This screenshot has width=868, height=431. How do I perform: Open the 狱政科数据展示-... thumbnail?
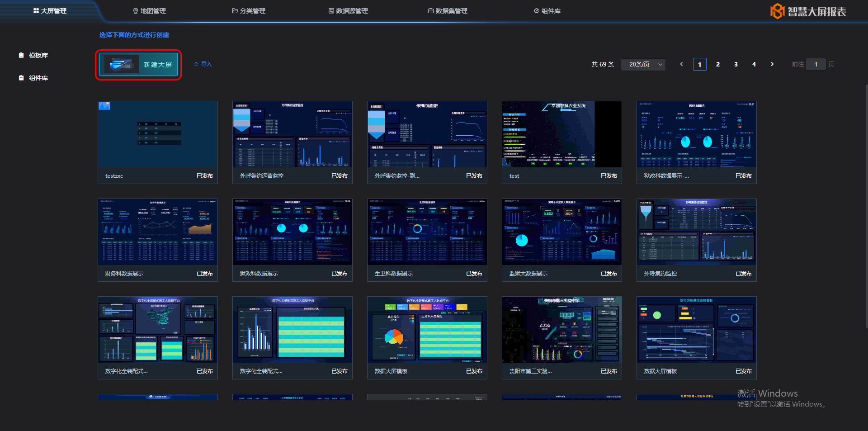[697, 134]
